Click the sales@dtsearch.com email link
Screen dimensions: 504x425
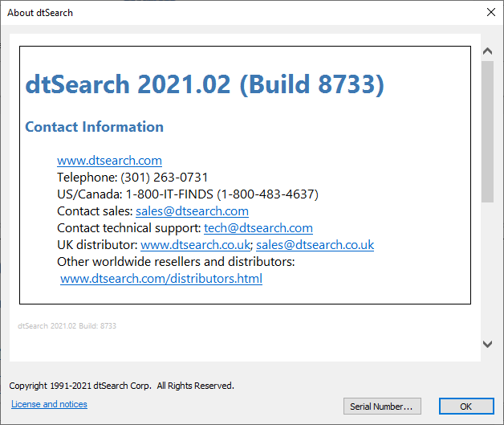click(192, 211)
